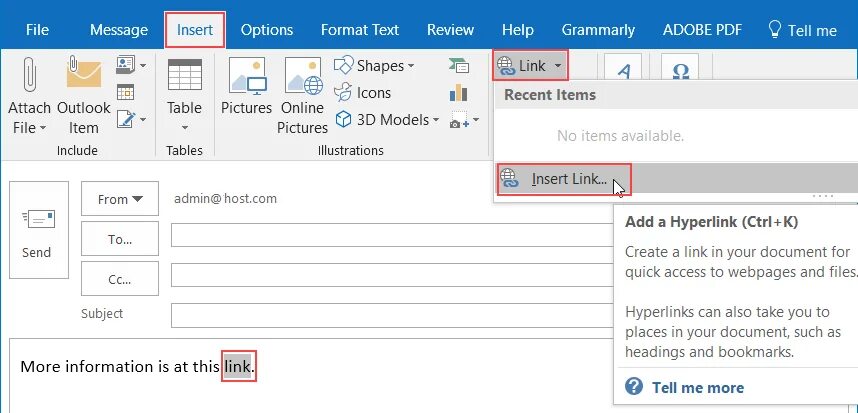Open the From account dropdown
The height and width of the screenshot is (413, 858).
[120, 199]
